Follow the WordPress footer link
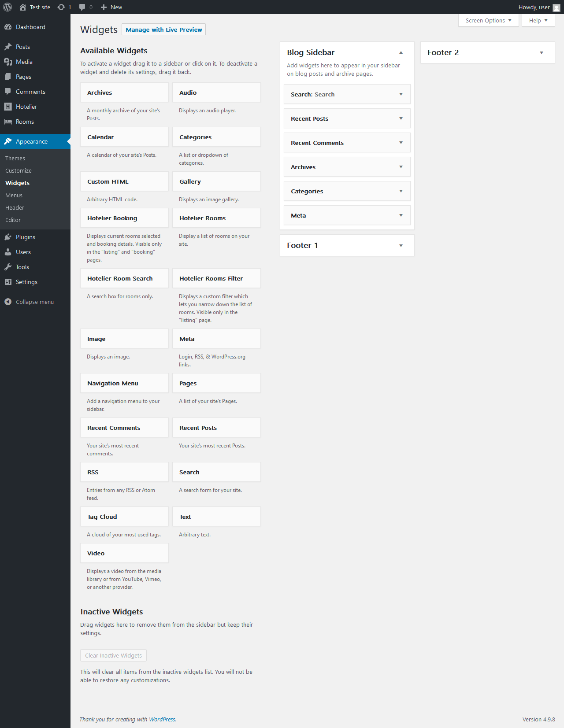The image size is (564, 728). click(x=162, y=719)
